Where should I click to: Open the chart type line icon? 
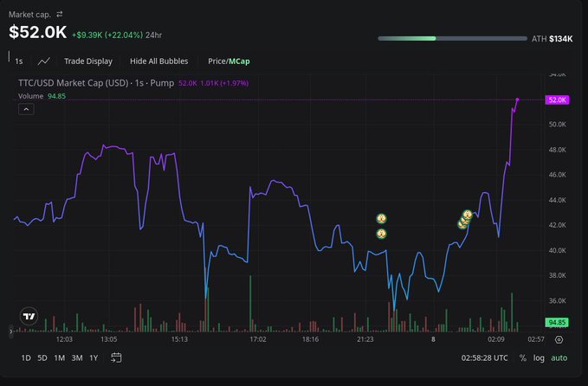tap(44, 61)
